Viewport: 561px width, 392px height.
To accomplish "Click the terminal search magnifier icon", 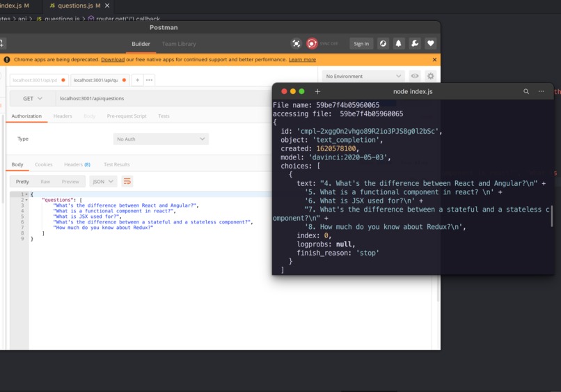I will click(x=526, y=91).
